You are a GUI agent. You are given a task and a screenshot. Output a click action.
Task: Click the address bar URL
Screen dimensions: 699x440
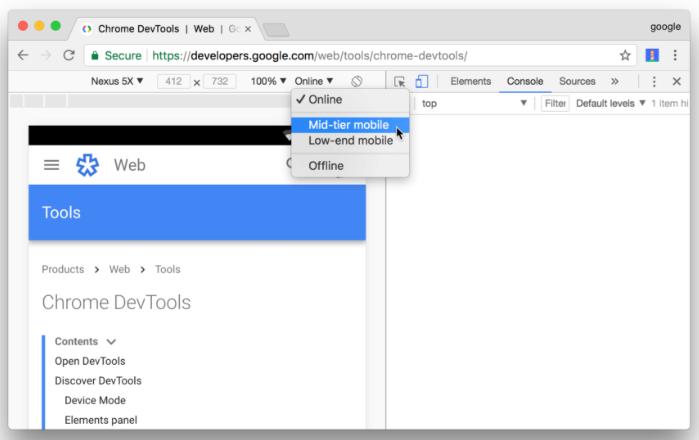click(x=310, y=56)
